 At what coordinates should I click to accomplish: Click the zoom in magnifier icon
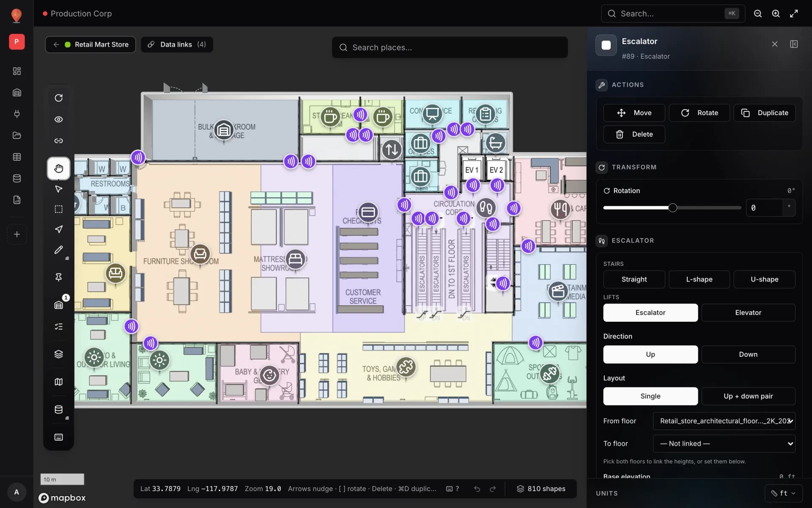(776, 14)
